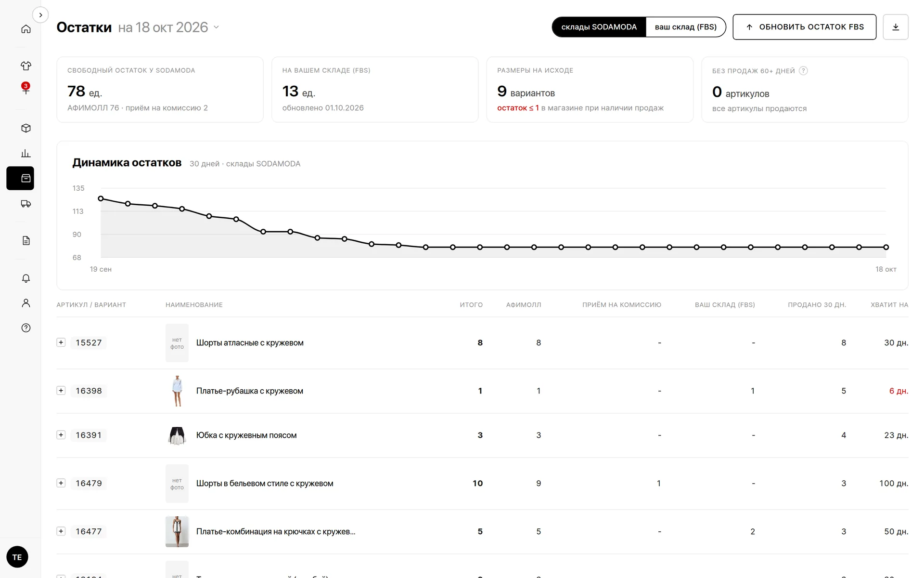
Task: Click the АФИМОЛЛ column header
Action: click(524, 305)
